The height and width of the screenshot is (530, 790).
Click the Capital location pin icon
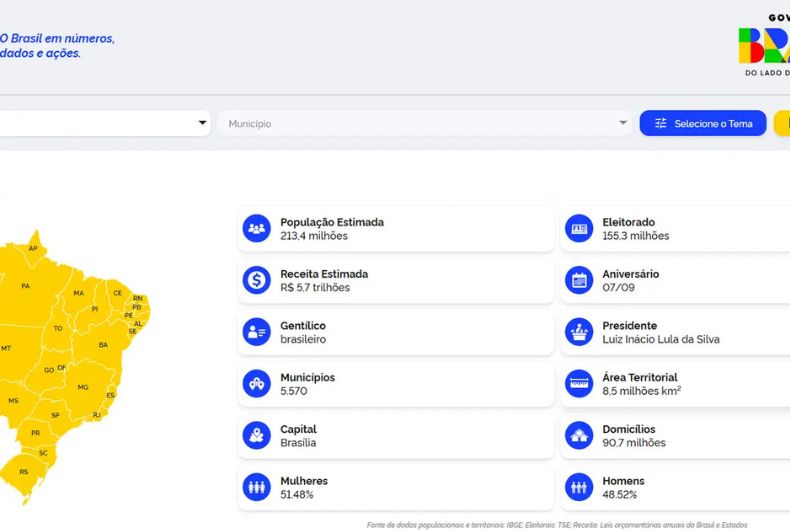[x=257, y=436]
